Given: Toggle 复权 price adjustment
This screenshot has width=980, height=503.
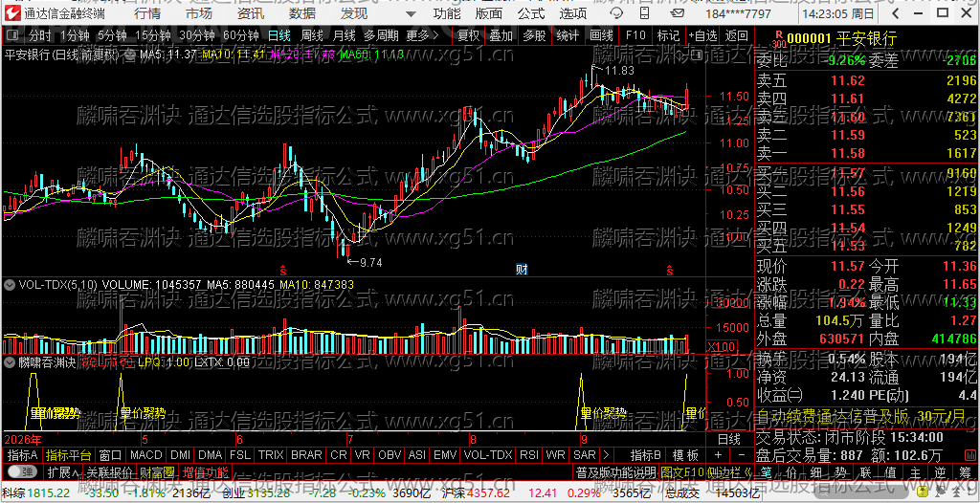Looking at the screenshot, I should pos(468,35).
